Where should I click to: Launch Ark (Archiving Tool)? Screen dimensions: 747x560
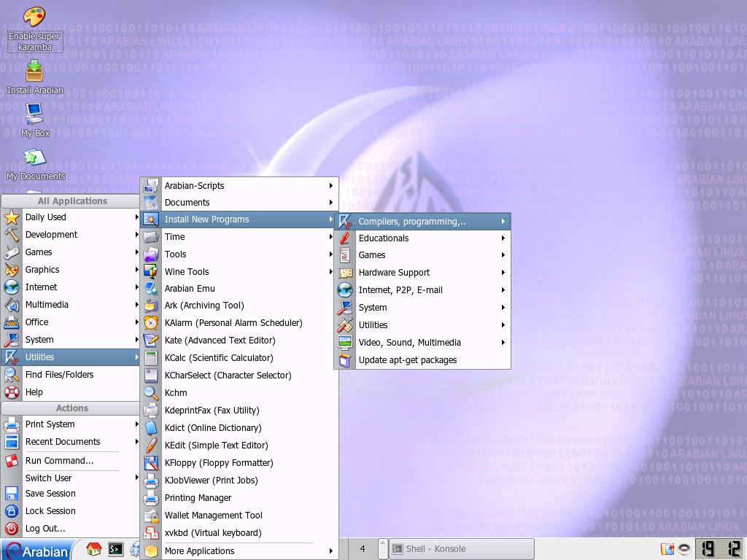(239, 306)
